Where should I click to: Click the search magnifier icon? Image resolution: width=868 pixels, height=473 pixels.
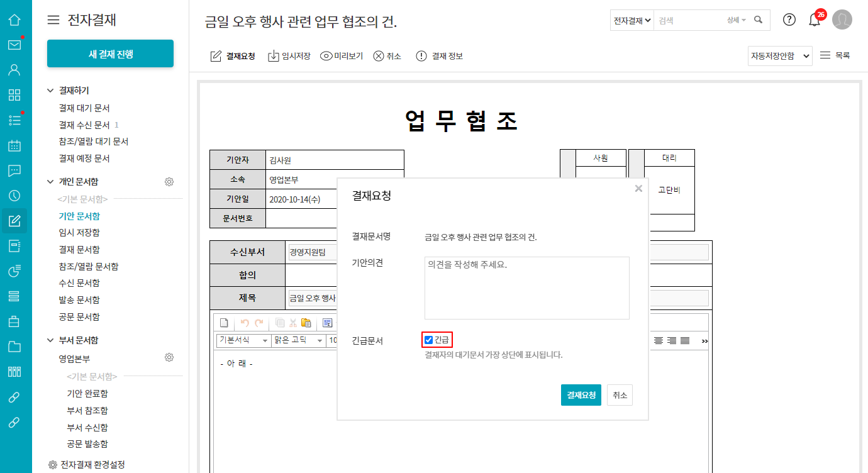pyautogui.click(x=759, y=20)
